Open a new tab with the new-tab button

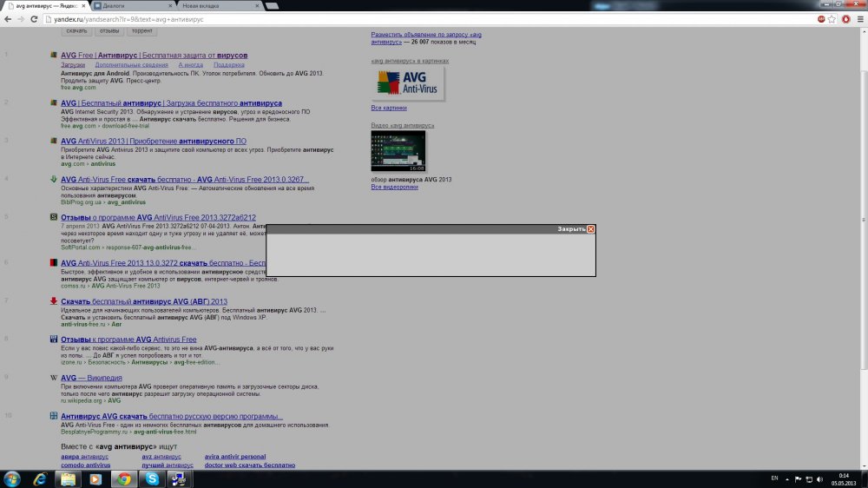coord(272,5)
